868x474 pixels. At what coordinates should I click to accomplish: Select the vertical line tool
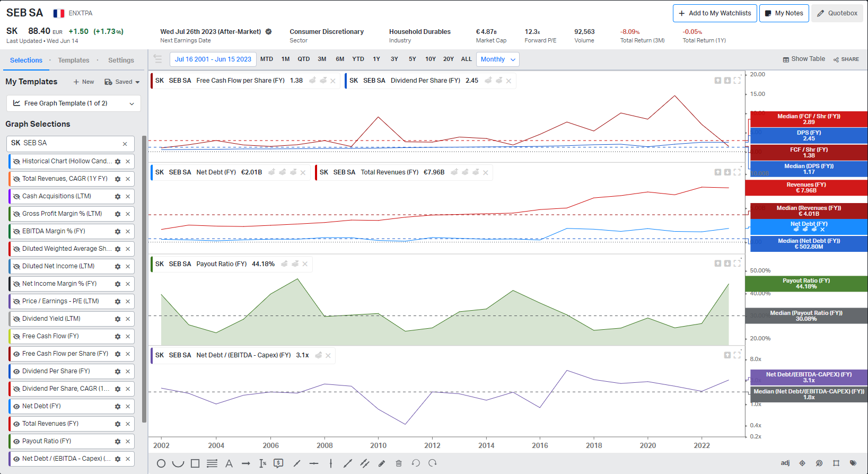(x=331, y=463)
